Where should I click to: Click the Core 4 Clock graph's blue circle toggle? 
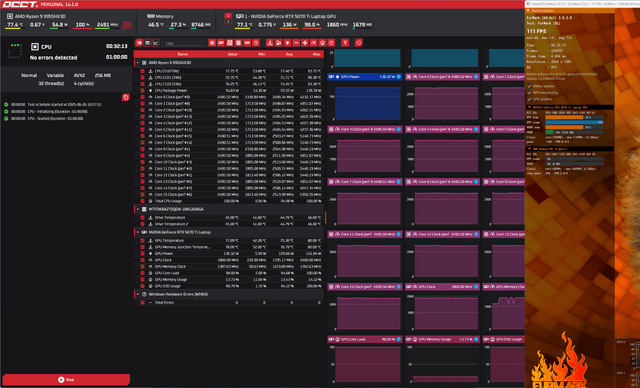pyautogui.click(x=476, y=129)
